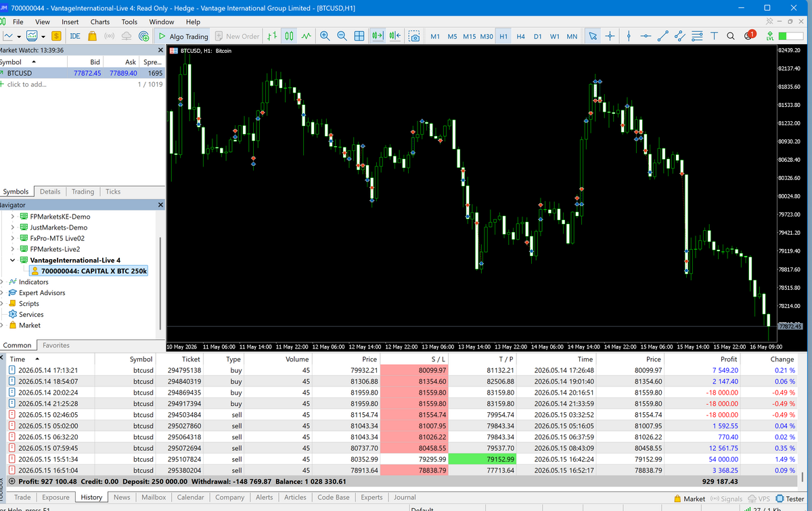
Task: Expand the Expert Advisors tree node
Action: tap(3, 292)
